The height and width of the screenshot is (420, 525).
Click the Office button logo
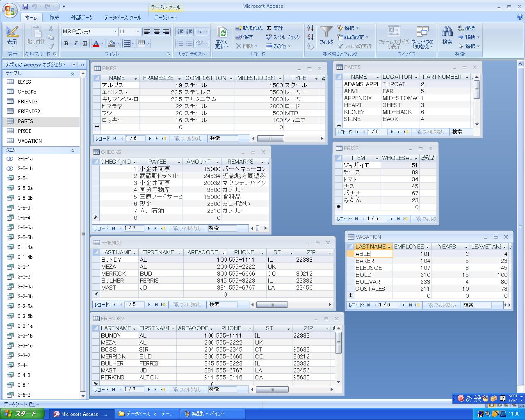[x=10, y=10]
